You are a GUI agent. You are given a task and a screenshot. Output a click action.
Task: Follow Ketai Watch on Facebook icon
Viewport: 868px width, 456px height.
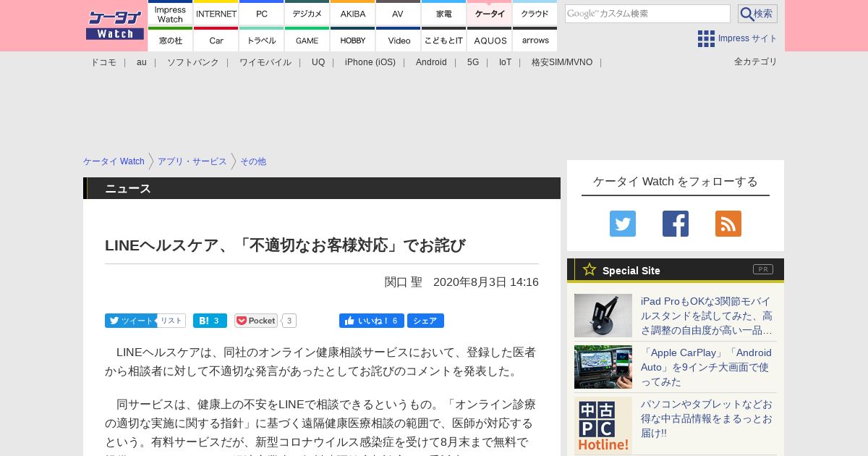coord(676,224)
